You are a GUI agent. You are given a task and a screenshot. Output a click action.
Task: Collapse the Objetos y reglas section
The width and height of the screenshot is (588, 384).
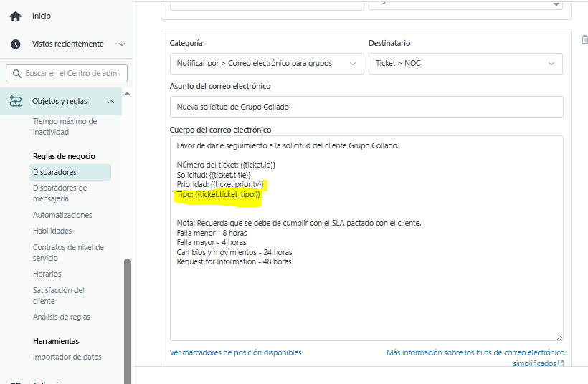[111, 102]
